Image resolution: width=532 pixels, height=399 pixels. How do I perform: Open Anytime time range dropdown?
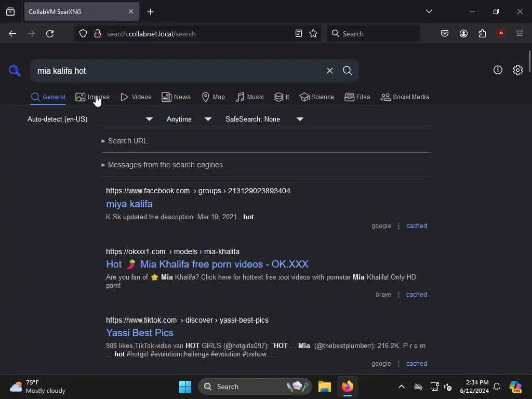[189, 119]
